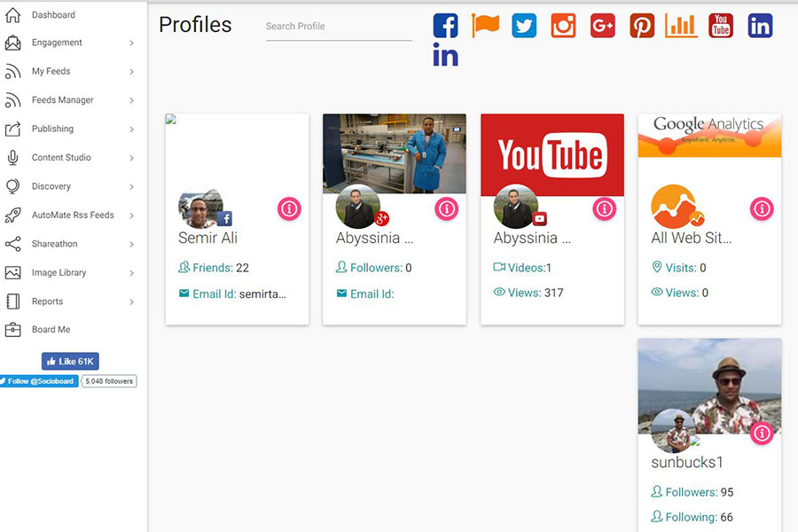Click the sunbucks1 round avatar
The width and height of the screenshot is (798, 532).
[x=673, y=432]
